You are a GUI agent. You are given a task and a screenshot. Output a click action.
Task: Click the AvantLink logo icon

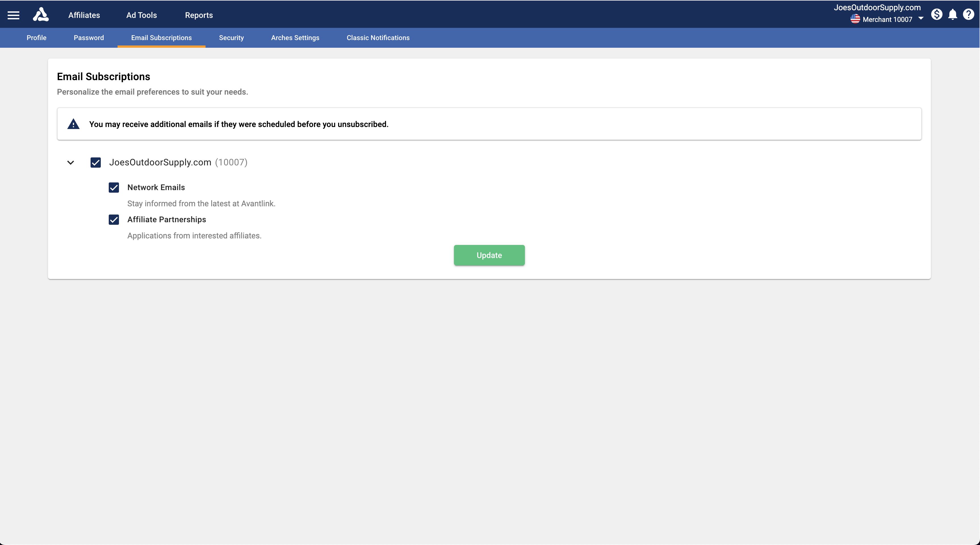point(41,15)
